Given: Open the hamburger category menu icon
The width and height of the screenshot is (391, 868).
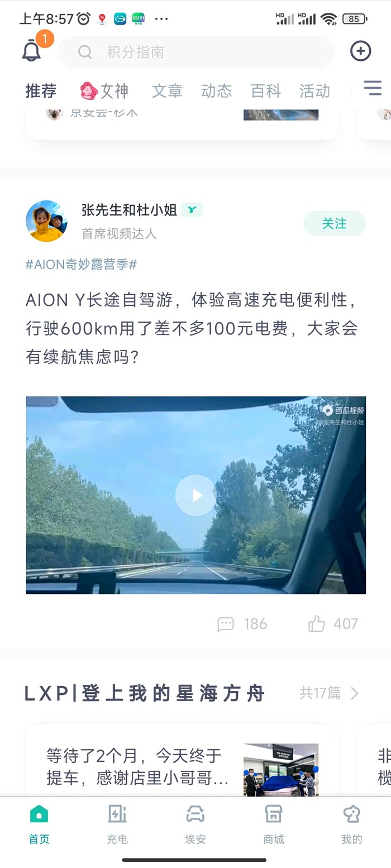Looking at the screenshot, I should [x=372, y=88].
